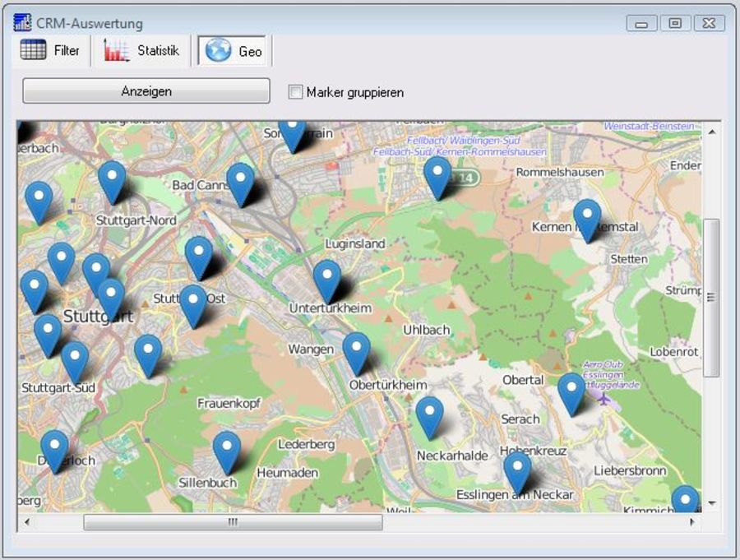The image size is (740, 560).
Task: Click the scroll down arrow of the map
Action: click(712, 503)
